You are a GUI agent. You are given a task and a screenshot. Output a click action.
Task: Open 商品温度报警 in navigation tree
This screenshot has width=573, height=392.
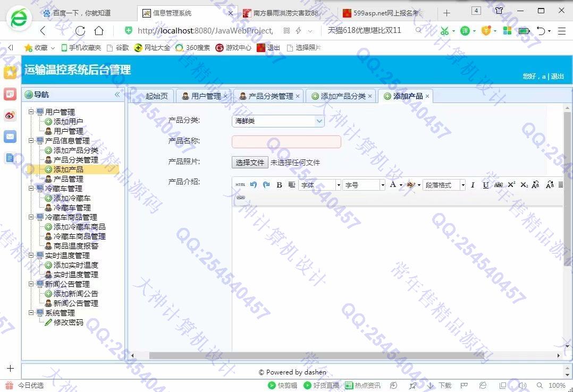pos(75,246)
